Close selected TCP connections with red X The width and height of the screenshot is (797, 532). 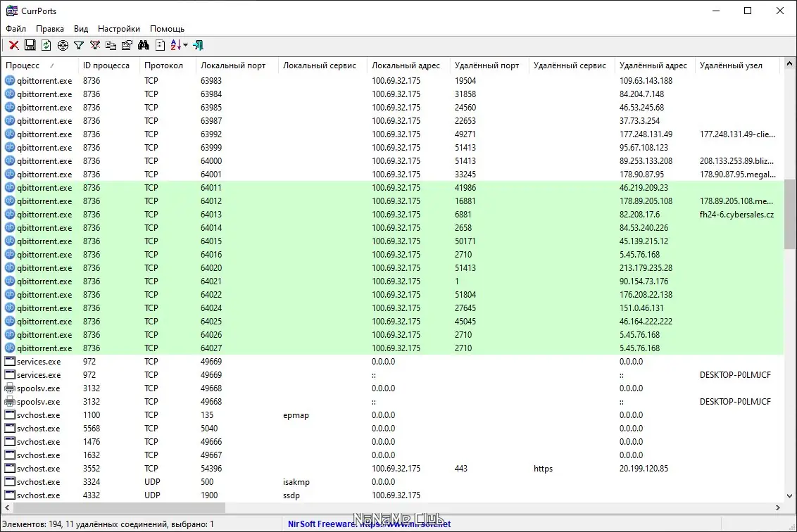coord(13,45)
